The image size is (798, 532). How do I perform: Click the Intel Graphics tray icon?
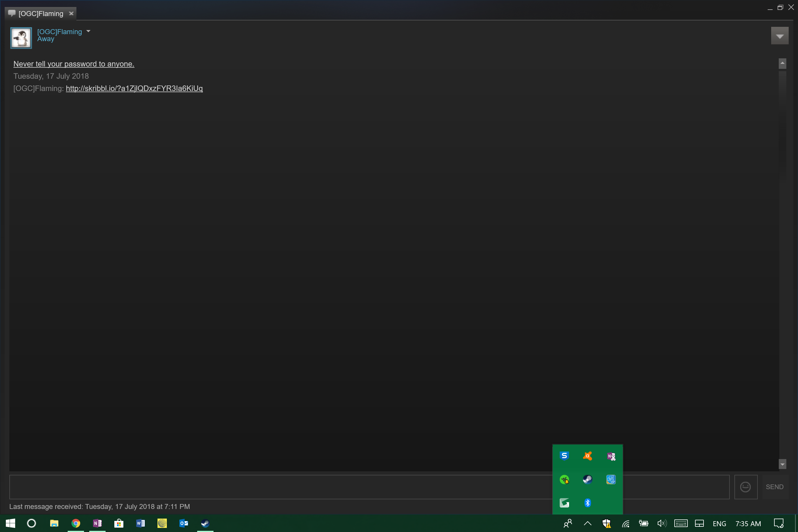[611, 480]
